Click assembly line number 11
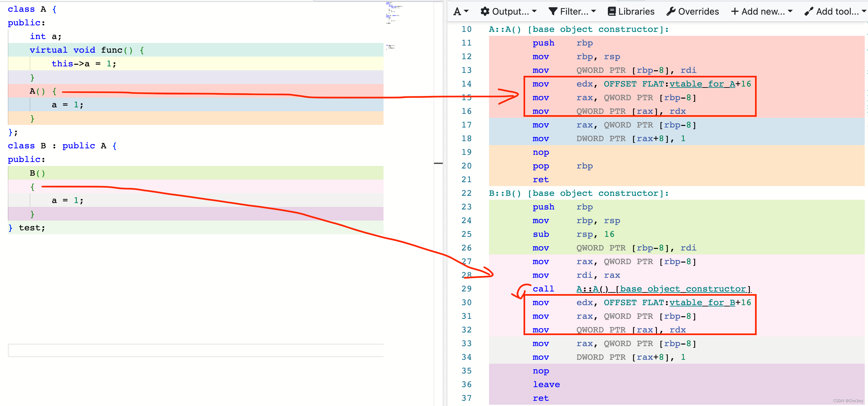 click(466, 43)
